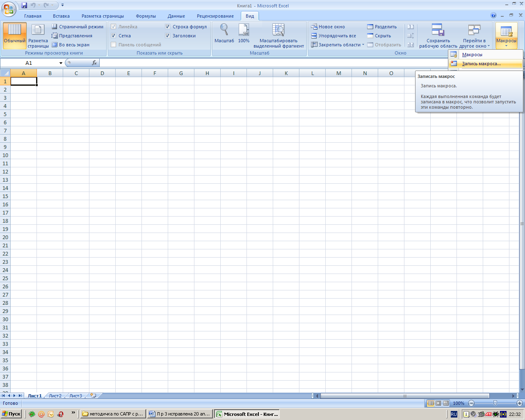Image resolution: width=525 pixels, height=420 pixels.
Task: Open the Name Box dropdown arrow
Action: [61, 63]
